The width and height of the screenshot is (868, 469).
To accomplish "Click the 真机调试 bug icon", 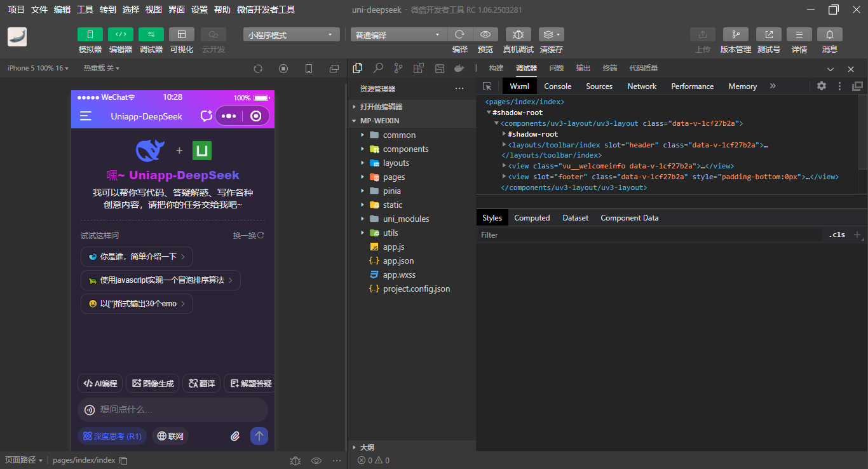I will pyautogui.click(x=519, y=35).
